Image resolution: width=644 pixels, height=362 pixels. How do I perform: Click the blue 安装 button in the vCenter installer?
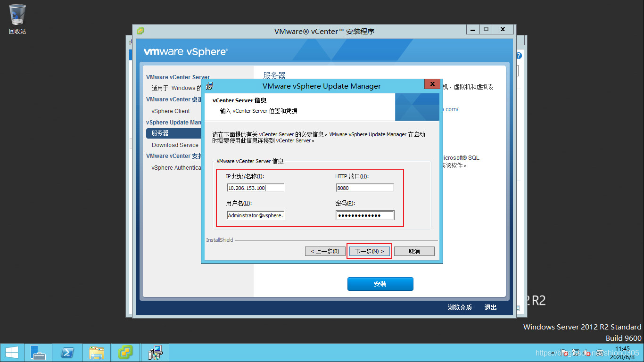pyautogui.click(x=380, y=284)
